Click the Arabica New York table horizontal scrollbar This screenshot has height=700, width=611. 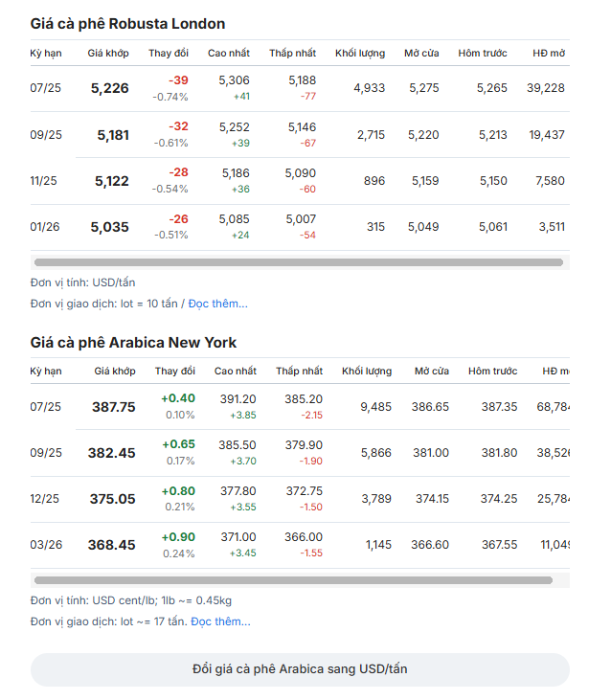(293, 580)
